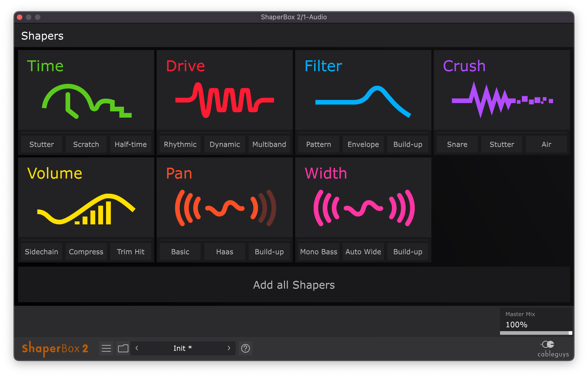Click the Master Mix slider bar

point(536,333)
